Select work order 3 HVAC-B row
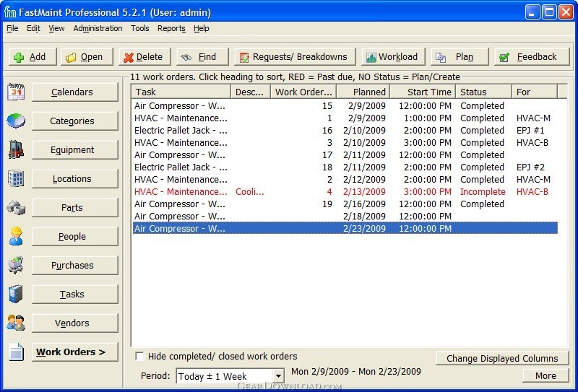This screenshot has height=392, width=578. 345,143
